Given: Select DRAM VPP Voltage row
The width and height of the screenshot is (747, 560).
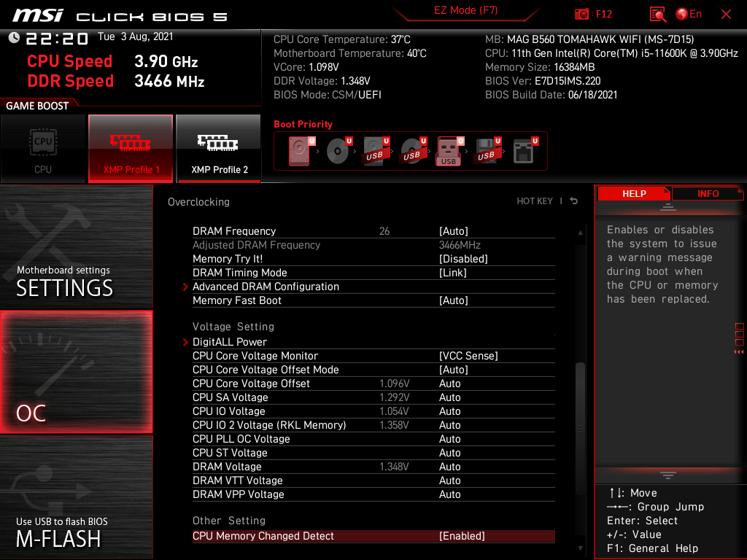Looking at the screenshot, I should point(373,494).
